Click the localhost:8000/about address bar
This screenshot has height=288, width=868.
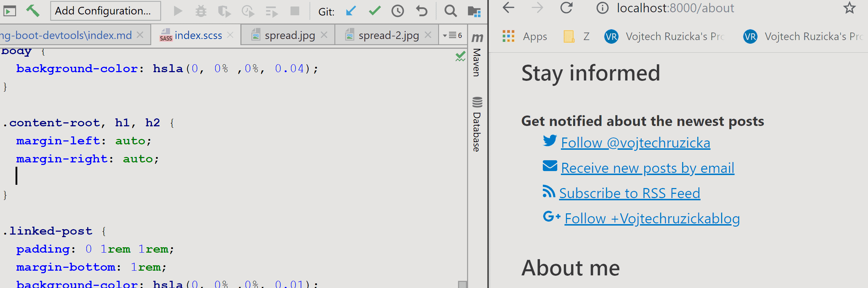675,8
